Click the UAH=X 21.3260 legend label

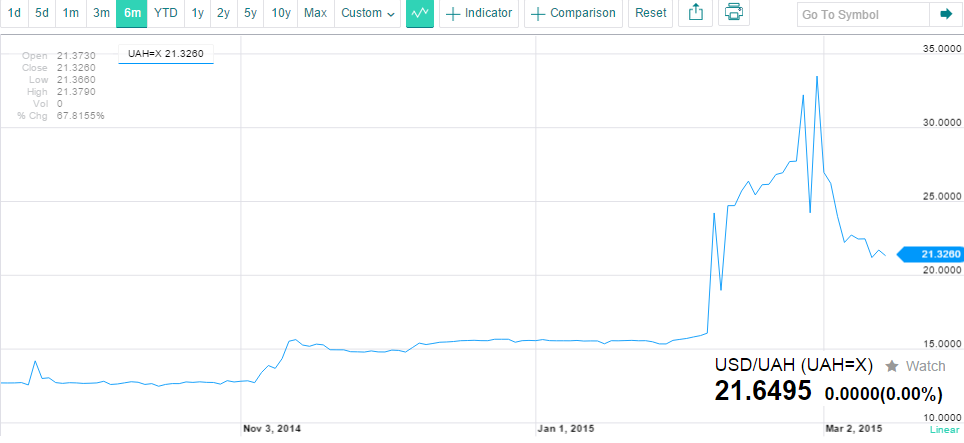166,54
